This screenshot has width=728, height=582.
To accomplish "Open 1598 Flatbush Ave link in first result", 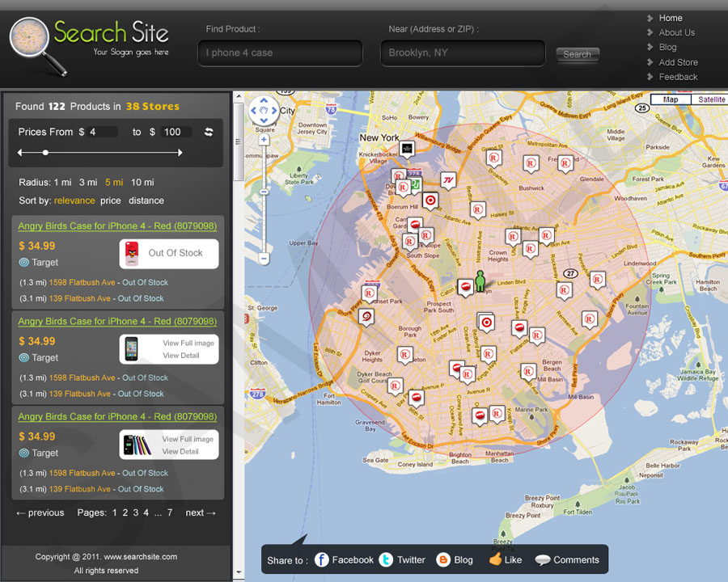I will [83, 282].
